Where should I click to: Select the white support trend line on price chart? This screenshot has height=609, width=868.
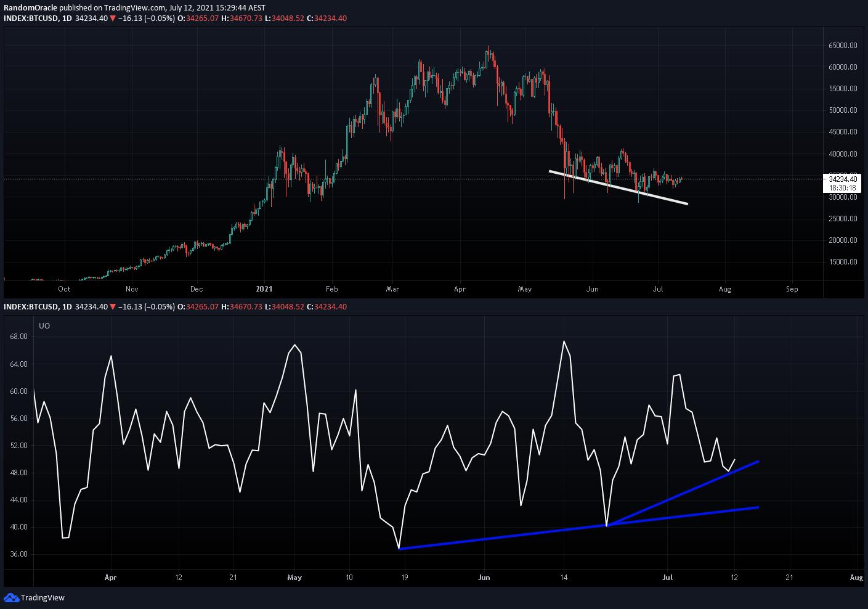point(618,187)
